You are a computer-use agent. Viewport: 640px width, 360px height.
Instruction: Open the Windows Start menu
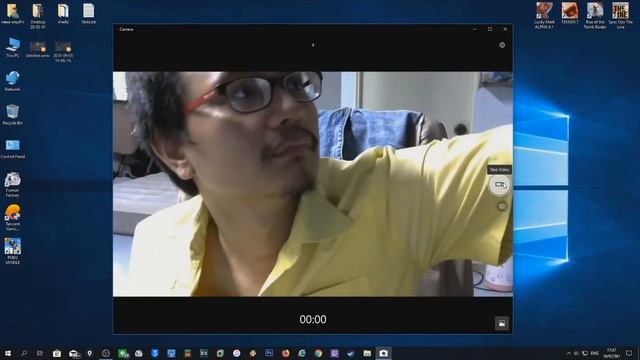click(8, 353)
